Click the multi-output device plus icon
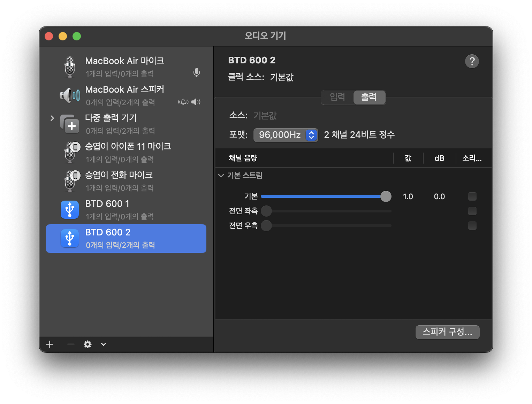This screenshot has width=532, height=404. [70, 124]
